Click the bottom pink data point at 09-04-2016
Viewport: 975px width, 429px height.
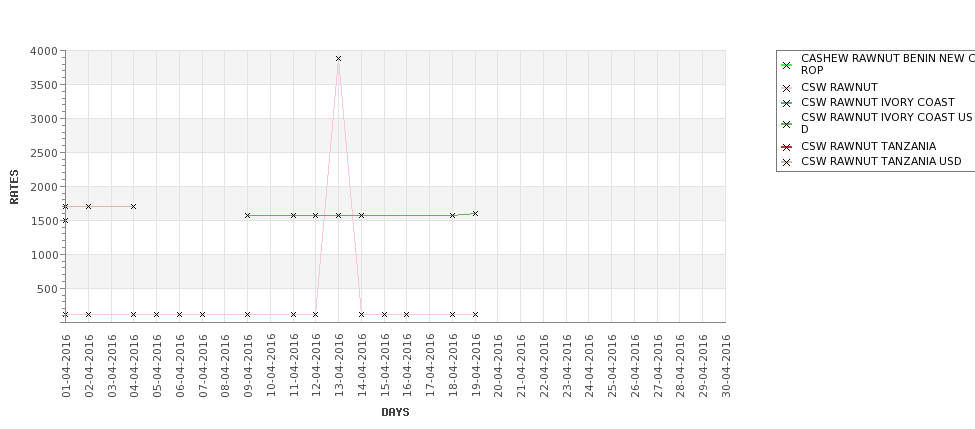pos(247,315)
